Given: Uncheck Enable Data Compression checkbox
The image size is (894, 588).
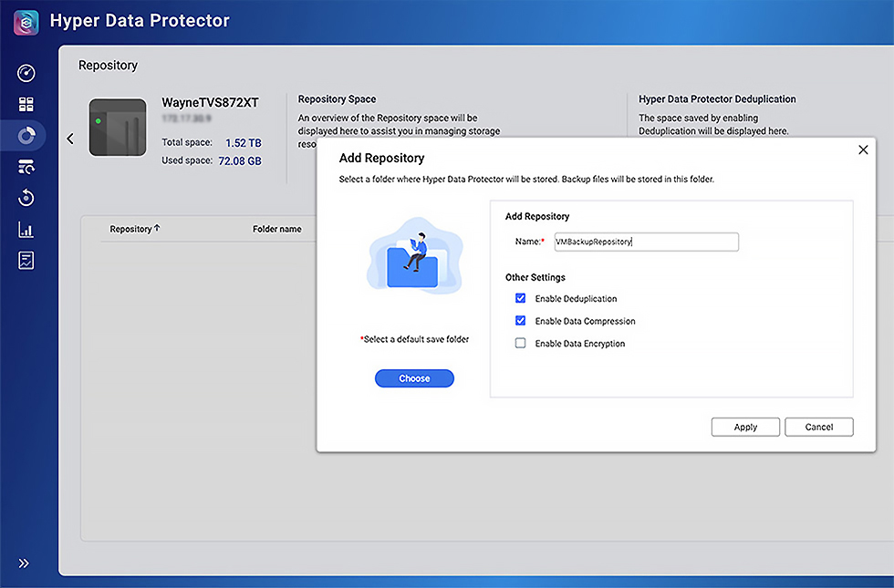Looking at the screenshot, I should 521,321.
